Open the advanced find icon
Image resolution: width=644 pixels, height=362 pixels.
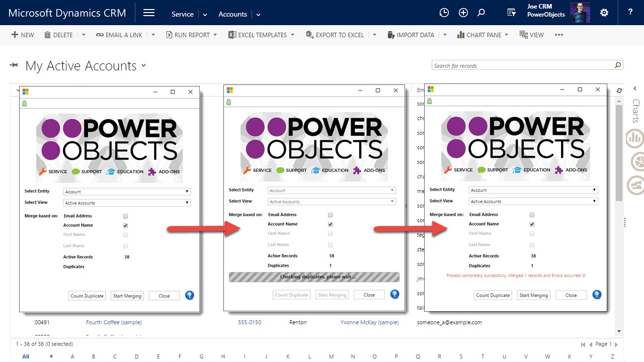click(x=512, y=13)
